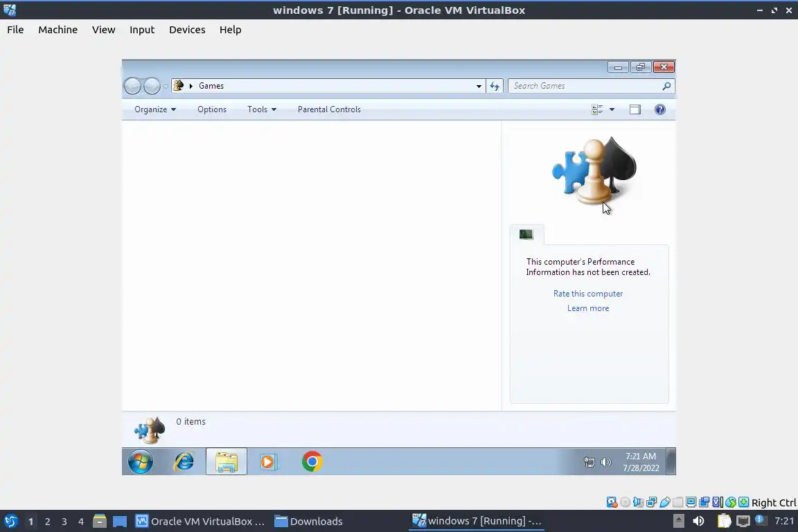Open the Oracle VM VirtualBox taskbar window
Viewport: 798px width, 532px height.
pyautogui.click(x=200, y=522)
